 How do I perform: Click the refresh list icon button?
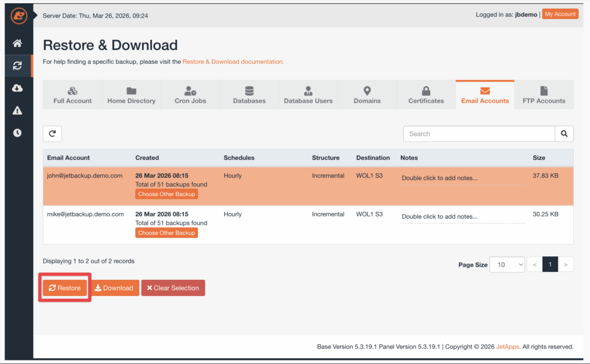pos(52,134)
